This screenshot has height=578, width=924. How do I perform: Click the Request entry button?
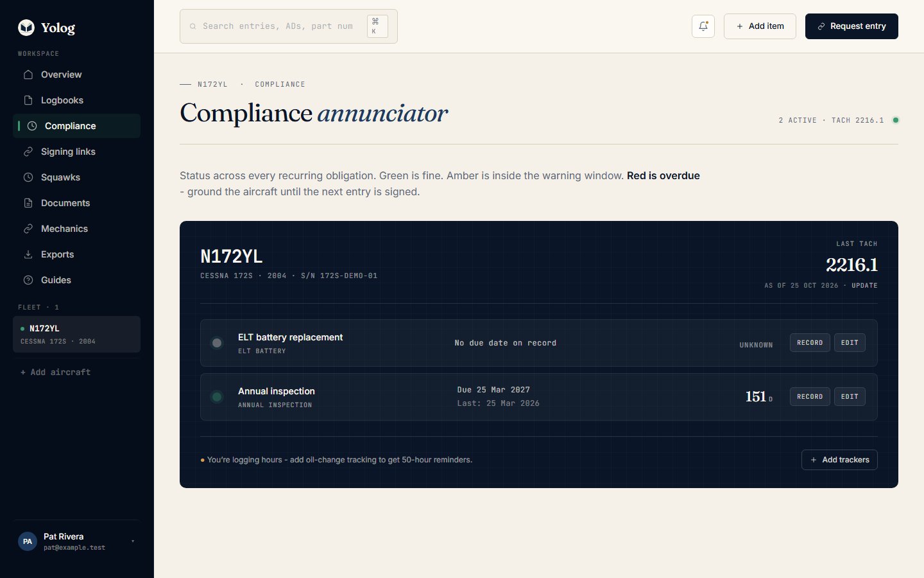click(x=851, y=26)
